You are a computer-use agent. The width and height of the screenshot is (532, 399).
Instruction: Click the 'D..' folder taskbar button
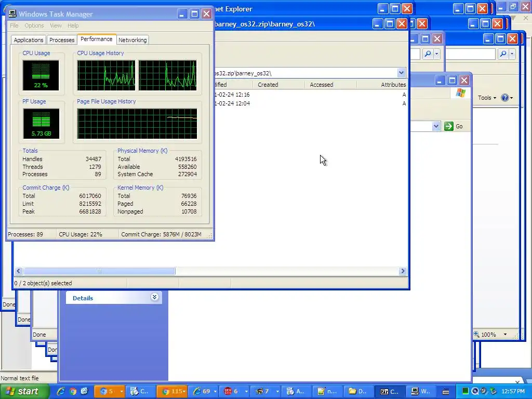point(358,391)
